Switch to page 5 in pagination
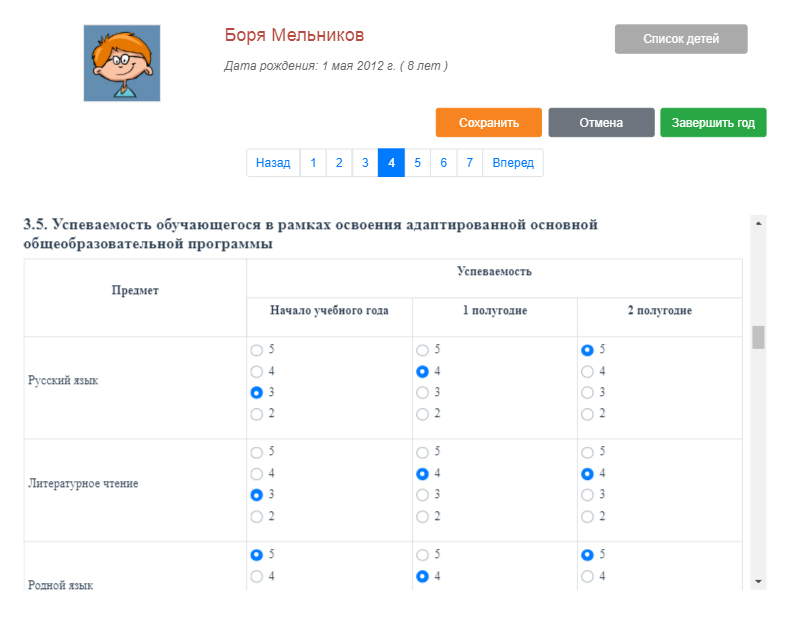This screenshot has width=785, height=625. point(417,163)
